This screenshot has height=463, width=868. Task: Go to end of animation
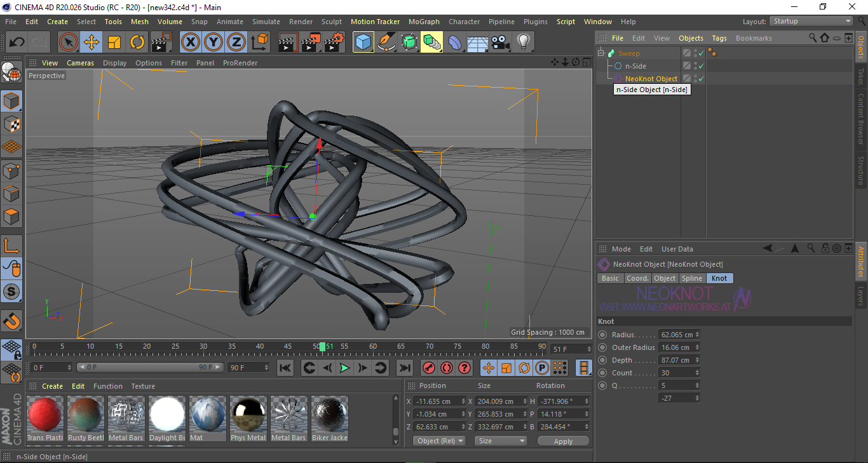point(404,368)
